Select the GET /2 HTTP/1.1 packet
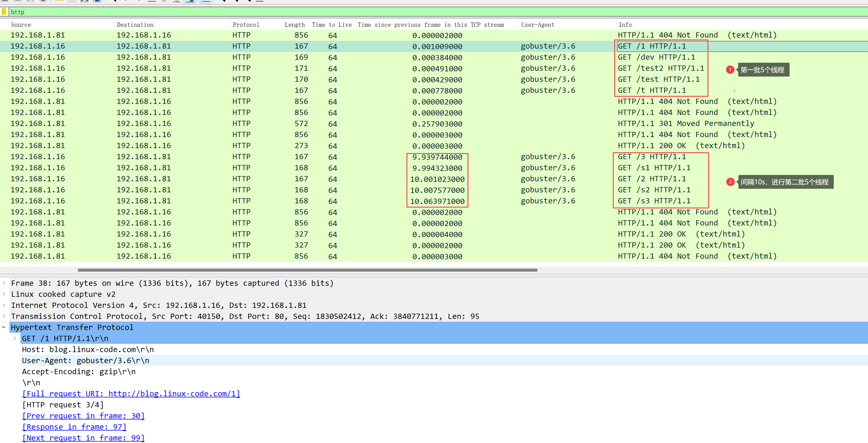The image size is (868, 443). pos(434,179)
